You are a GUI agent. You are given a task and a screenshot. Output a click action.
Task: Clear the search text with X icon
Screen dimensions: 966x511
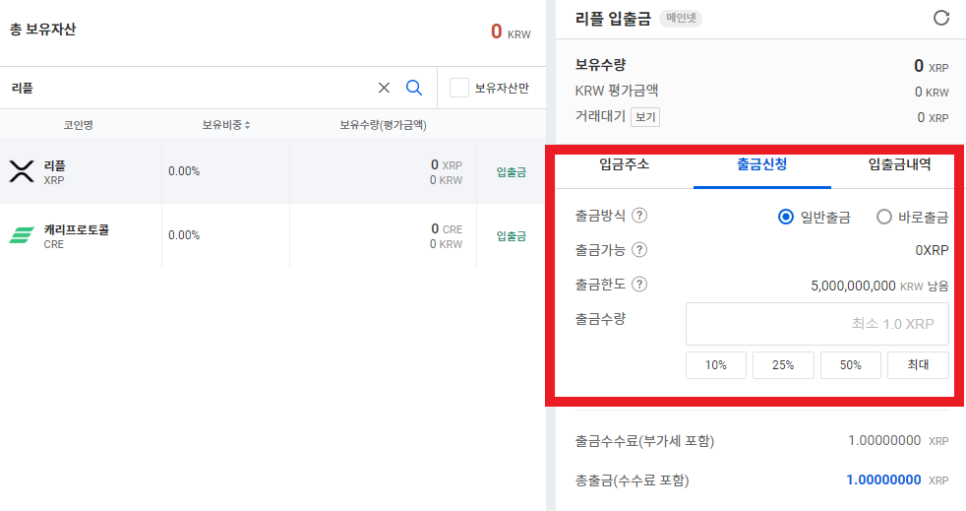click(384, 88)
